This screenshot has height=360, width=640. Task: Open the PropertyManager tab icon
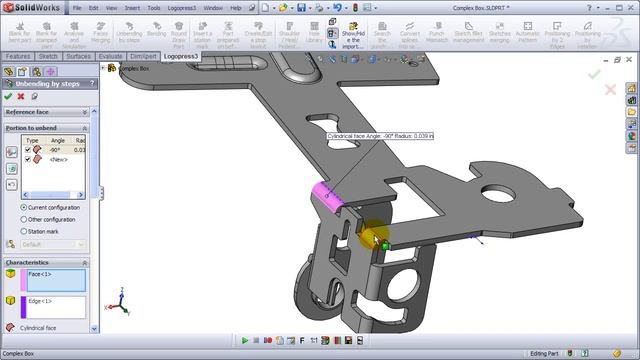click(x=22, y=72)
